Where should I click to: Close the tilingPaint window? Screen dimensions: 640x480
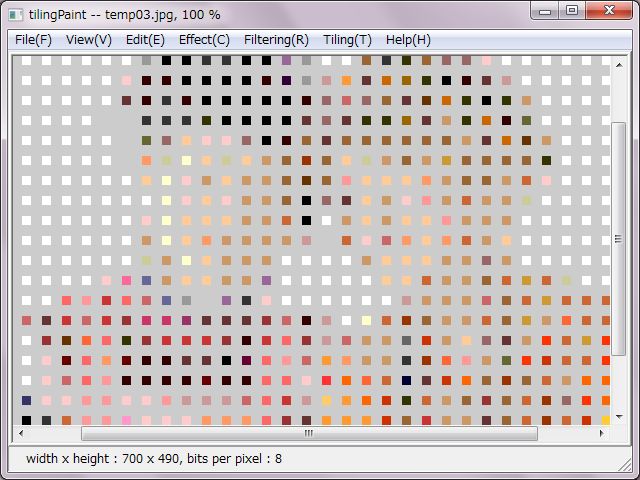point(609,11)
